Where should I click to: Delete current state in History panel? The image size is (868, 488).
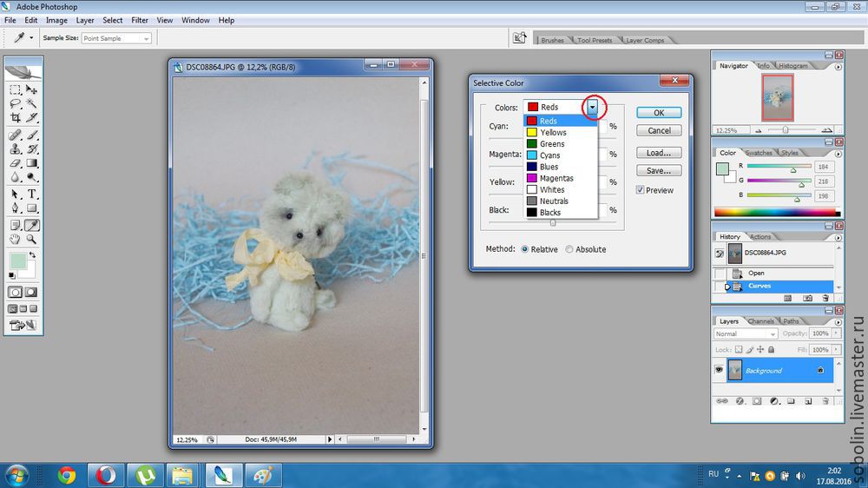826,298
